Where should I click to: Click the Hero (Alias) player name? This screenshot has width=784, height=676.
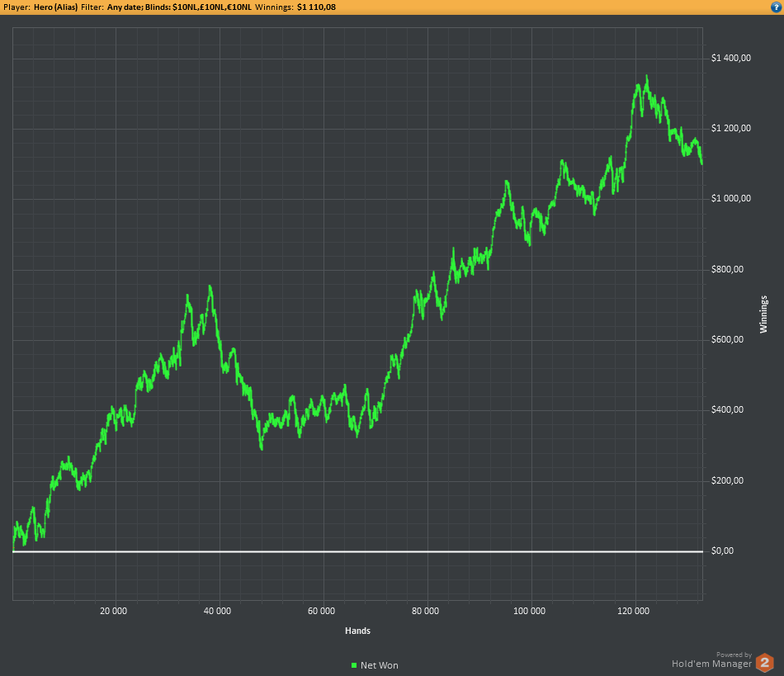pos(56,7)
